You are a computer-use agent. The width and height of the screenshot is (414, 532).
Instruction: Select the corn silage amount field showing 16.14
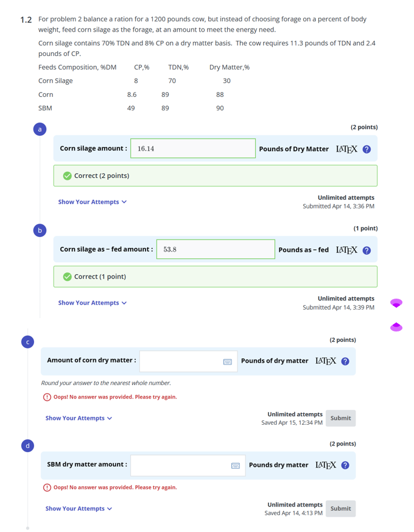pos(192,147)
